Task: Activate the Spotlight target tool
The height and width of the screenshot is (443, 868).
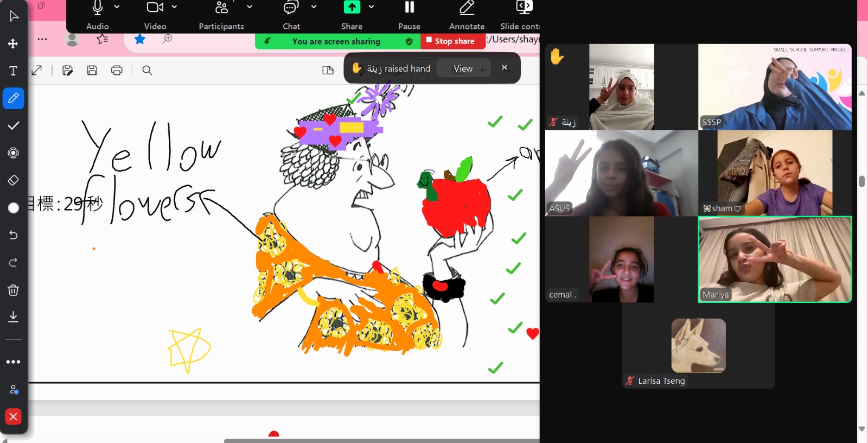Action: click(x=13, y=153)
